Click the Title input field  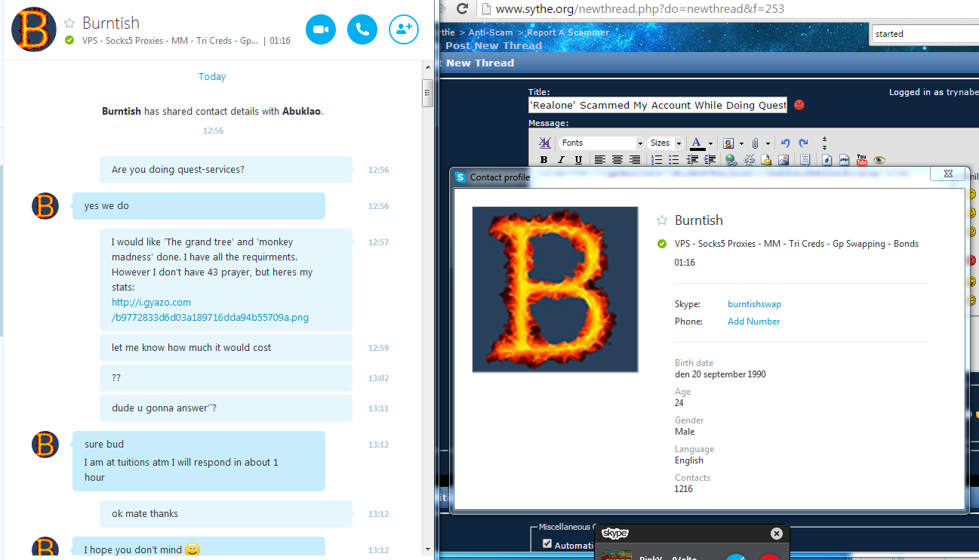tap(657, 105)
